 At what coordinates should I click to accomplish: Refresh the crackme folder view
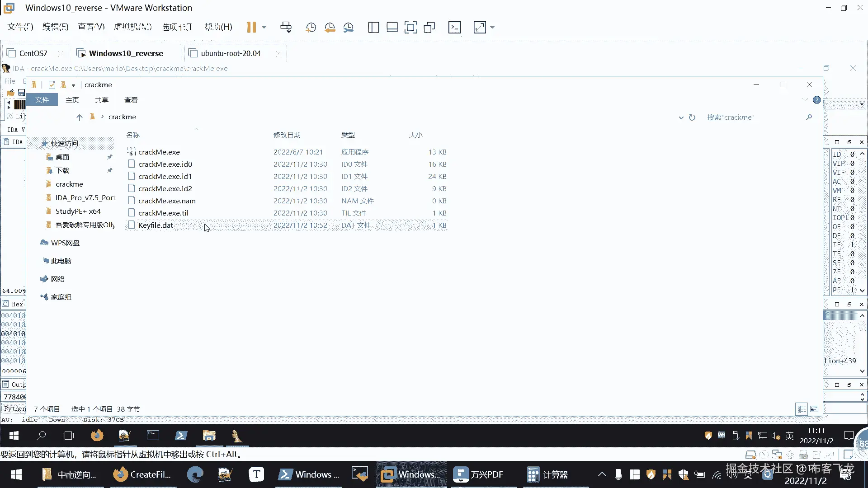tap(692, 117)
